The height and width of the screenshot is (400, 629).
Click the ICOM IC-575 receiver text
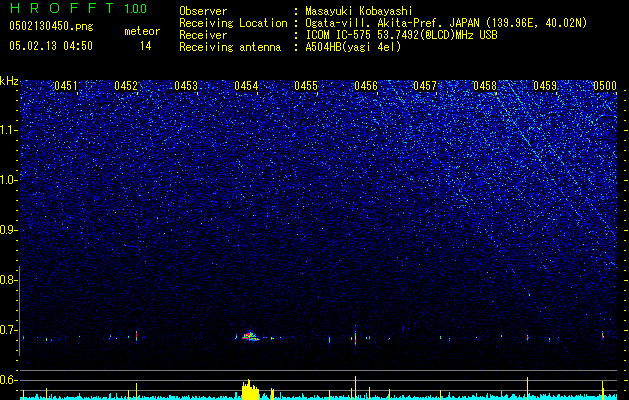click(x=401, y=35)
